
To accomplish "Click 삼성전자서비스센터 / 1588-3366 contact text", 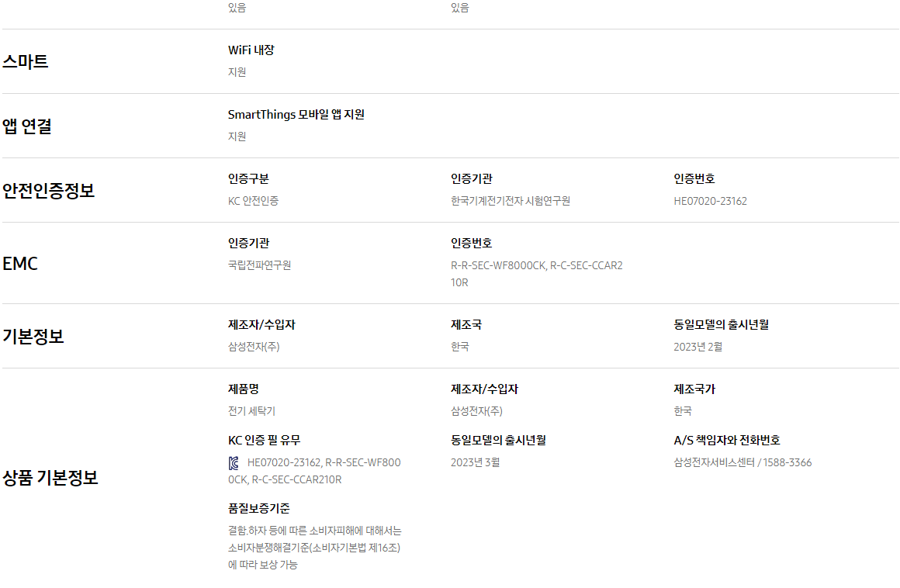I will click(742, 462).
